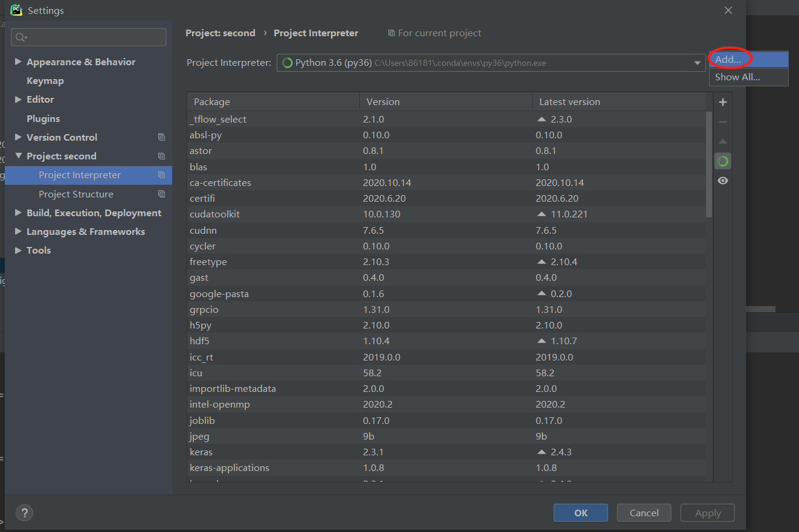Select the cudnn package row
Image resolution: width=799 pixels, height=532 pixels.
(447, 230)
